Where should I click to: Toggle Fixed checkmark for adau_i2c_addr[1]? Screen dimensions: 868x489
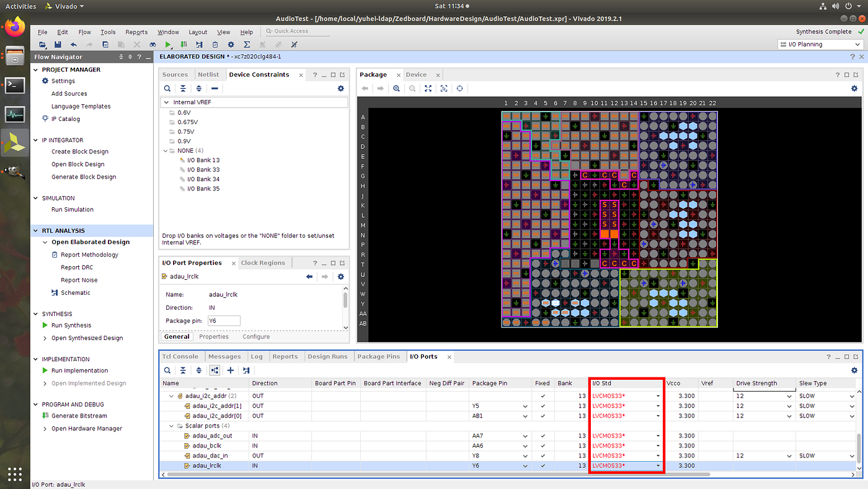pos(542,406)
